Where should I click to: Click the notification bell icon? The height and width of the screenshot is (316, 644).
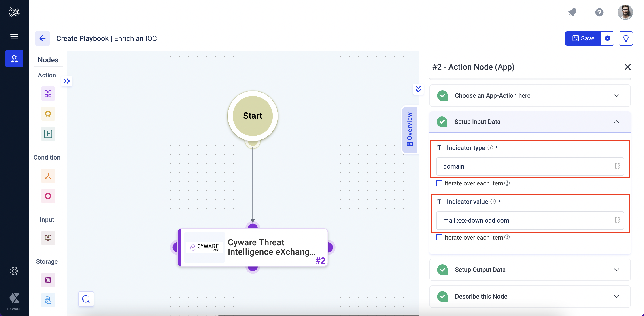pos(572,12)
